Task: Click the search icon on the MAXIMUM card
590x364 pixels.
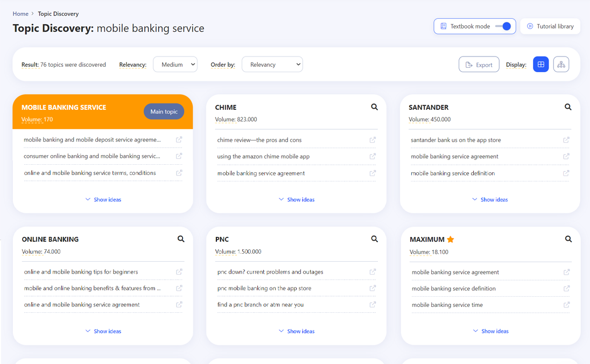Action: click(x=568, y=239)
